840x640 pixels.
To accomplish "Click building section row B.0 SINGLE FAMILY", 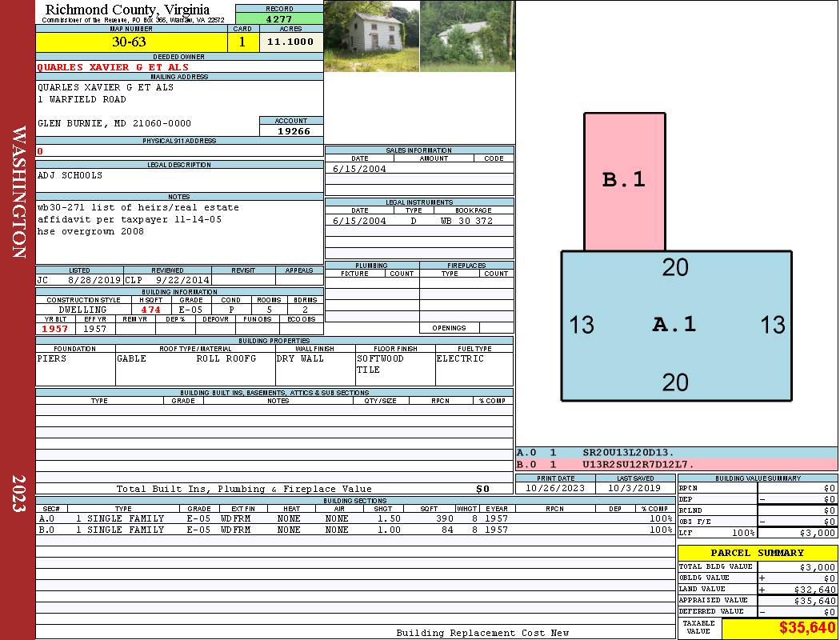I will (356, 530).
